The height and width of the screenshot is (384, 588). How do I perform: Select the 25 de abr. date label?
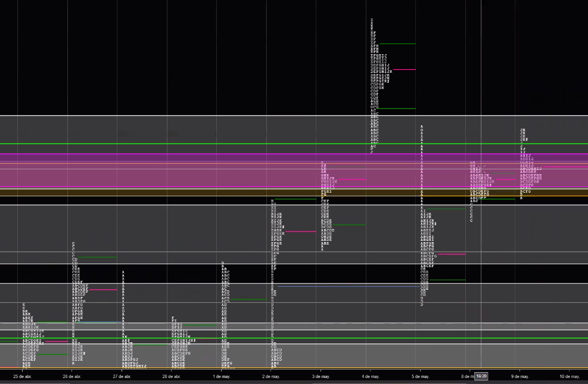coord(22,376)
